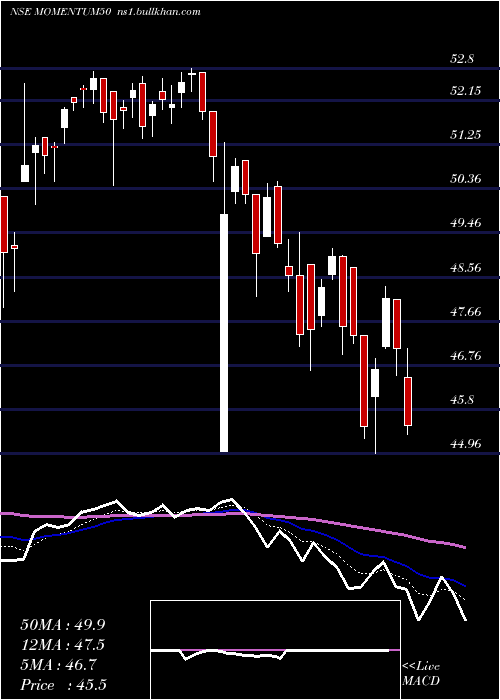Viewport: 500px width, 700px height.
Task: Click the 50MA : 49.9 readout
Action: 63,625
